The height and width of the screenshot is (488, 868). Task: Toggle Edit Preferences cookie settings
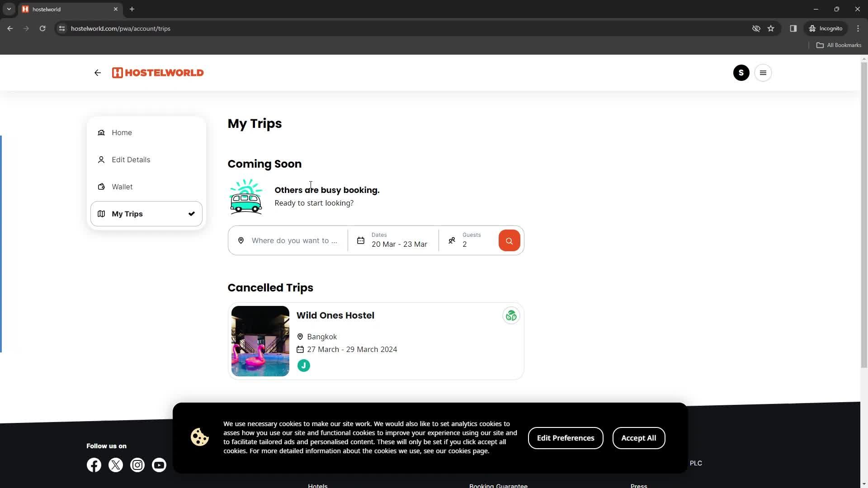pos(566,437)
